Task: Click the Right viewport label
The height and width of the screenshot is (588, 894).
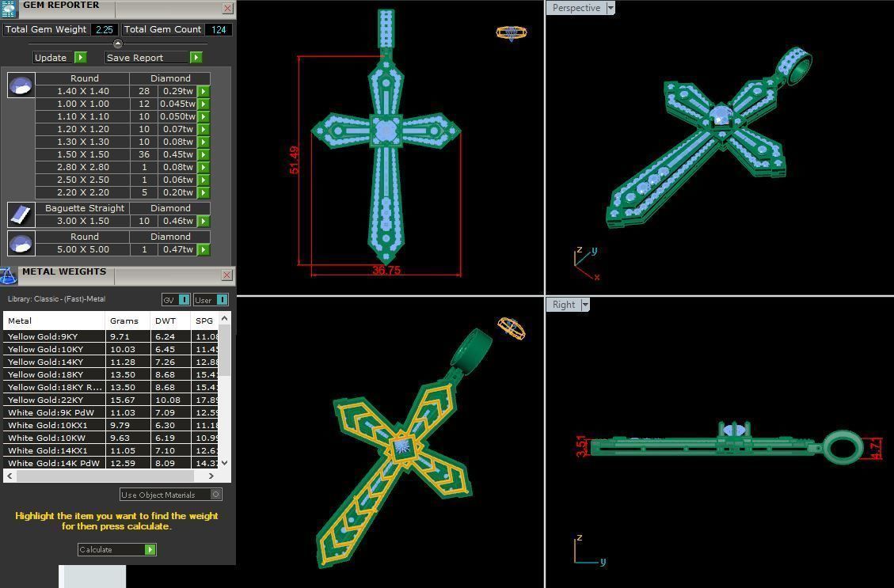Action: 563,305
